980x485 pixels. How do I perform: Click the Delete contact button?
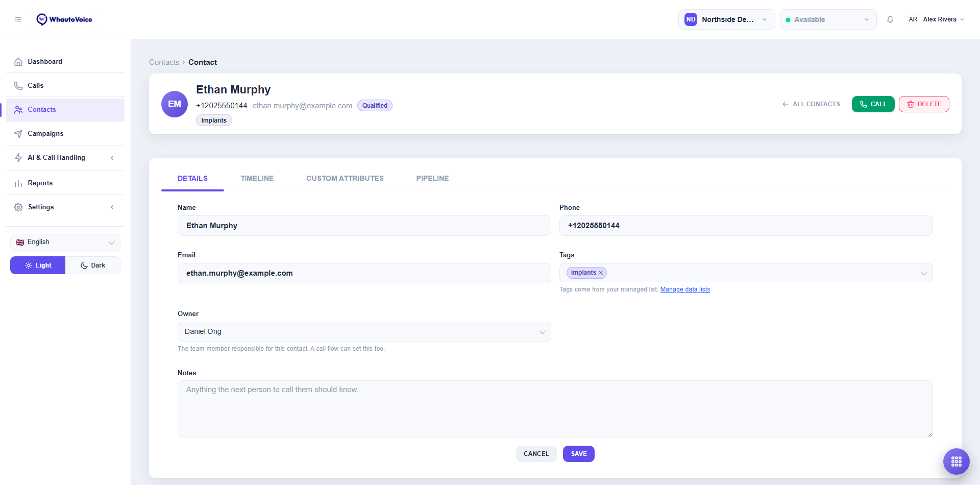pos(924,104)
